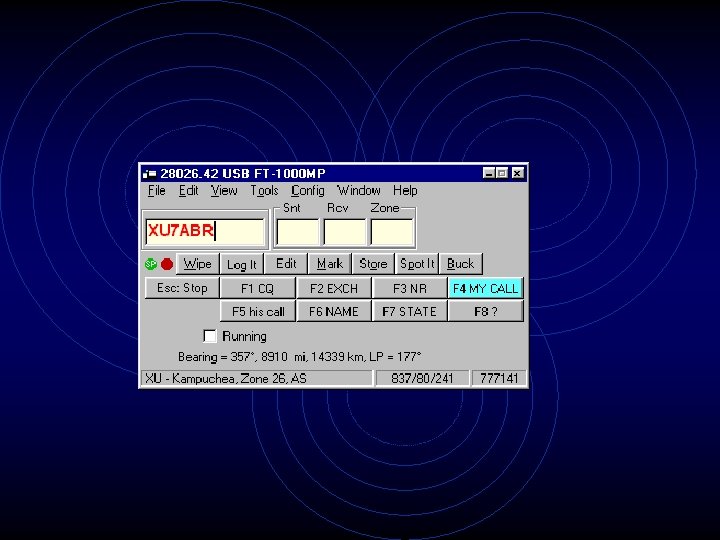
Task: Click the Buck button
Action: pyautogui.click(x=460, y=264)
